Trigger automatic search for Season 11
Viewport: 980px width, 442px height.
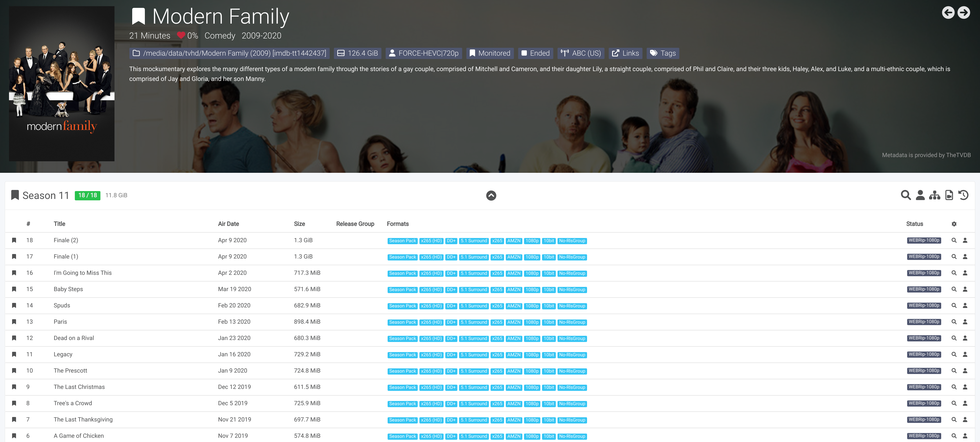coord(905,195)
